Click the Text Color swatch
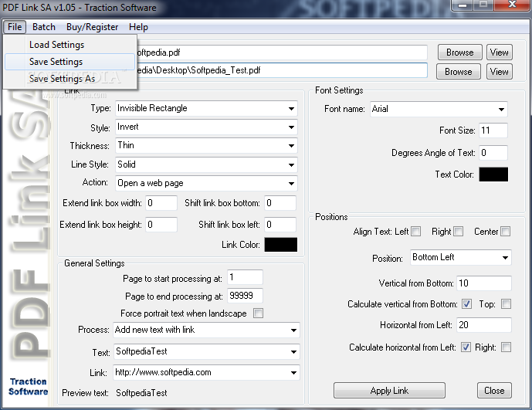Image resolution: width=532 pixels, height=410 pixels. pyautogui.click(x=493, y=175)
